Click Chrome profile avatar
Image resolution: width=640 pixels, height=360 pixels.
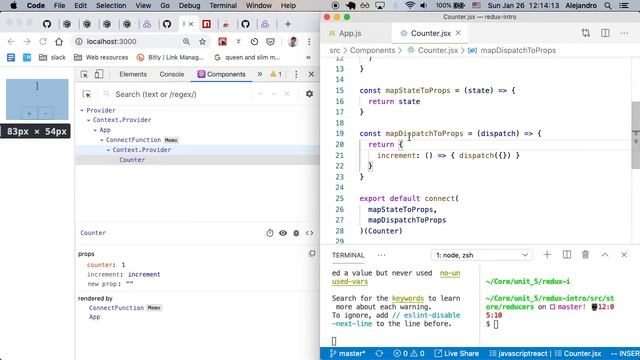tap(293, 42)
